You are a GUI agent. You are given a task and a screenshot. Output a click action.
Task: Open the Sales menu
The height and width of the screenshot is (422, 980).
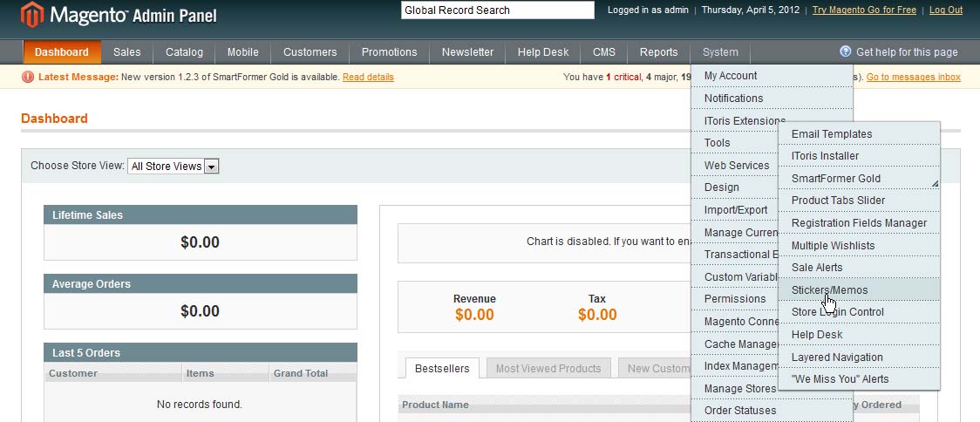pyautogui.click(x=127, y=52)
